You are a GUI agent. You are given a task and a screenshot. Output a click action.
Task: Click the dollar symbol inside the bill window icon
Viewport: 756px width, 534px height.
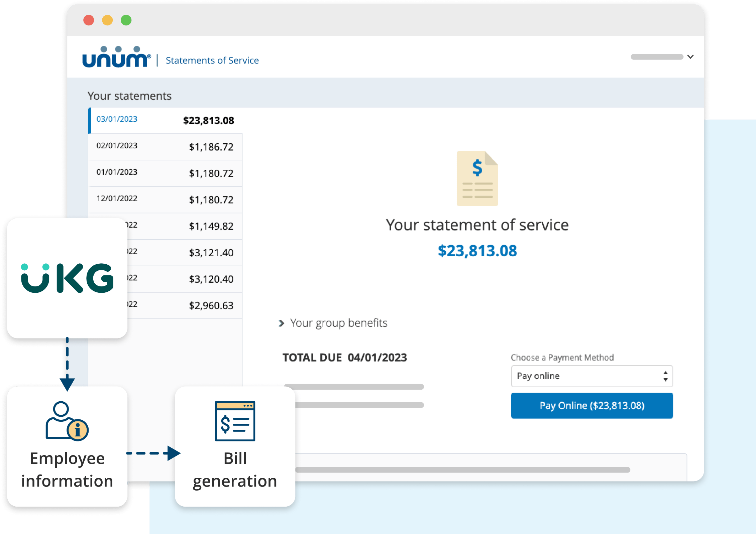click(x=226, y=424)
